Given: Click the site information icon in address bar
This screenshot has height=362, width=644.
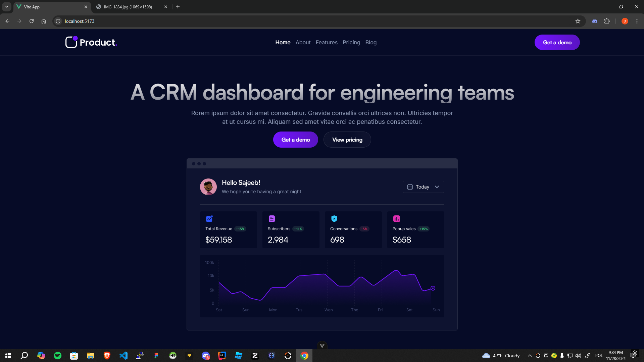Looking at the screenshot, I should (58, 21).
